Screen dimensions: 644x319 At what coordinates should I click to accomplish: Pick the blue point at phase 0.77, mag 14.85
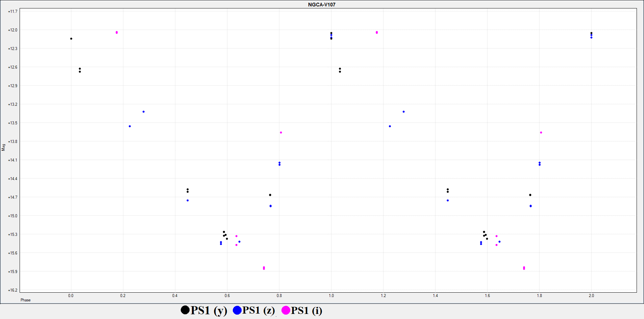[x=271, y=206]
